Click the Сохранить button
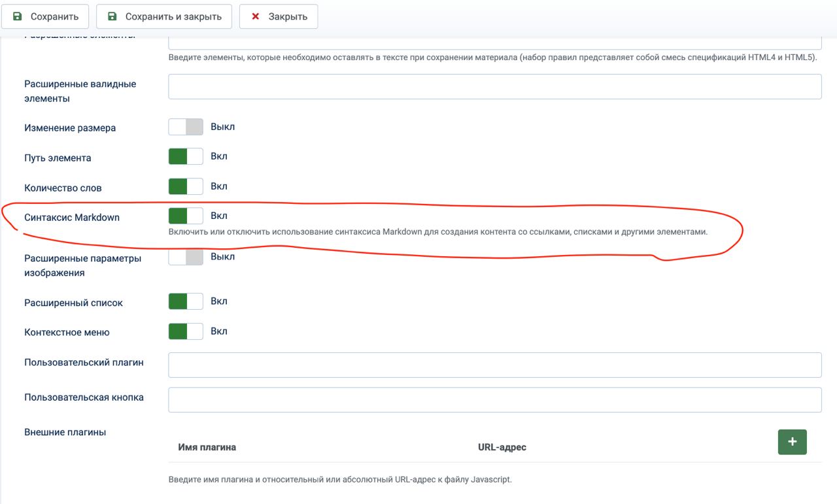The height and width of the screenshot is (504, 837). 45,16
